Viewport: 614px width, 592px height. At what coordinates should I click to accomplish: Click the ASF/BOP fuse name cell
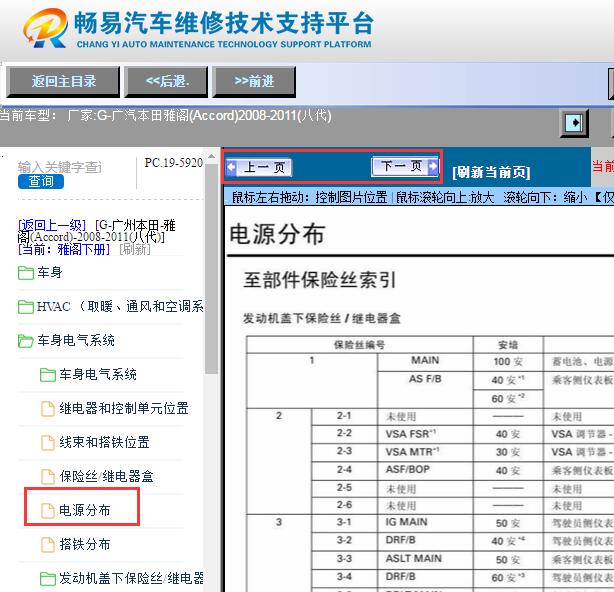425,470
